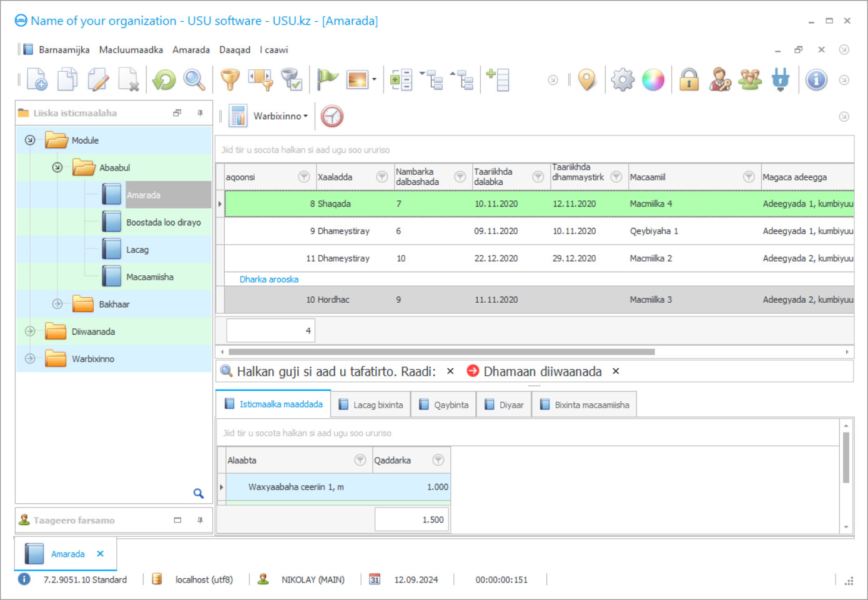Click the funnel filter toolbar icon
Screen dimensions: 868x600
230,80
